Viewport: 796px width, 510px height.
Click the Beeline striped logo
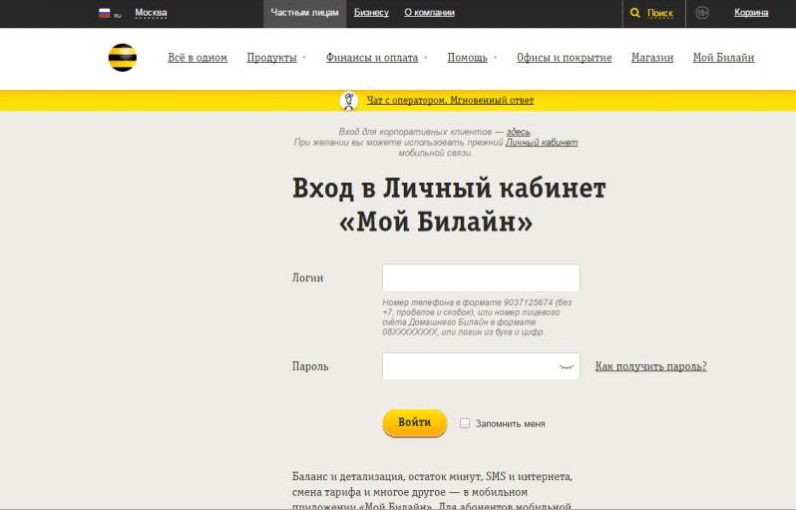[x=122, y=58]
